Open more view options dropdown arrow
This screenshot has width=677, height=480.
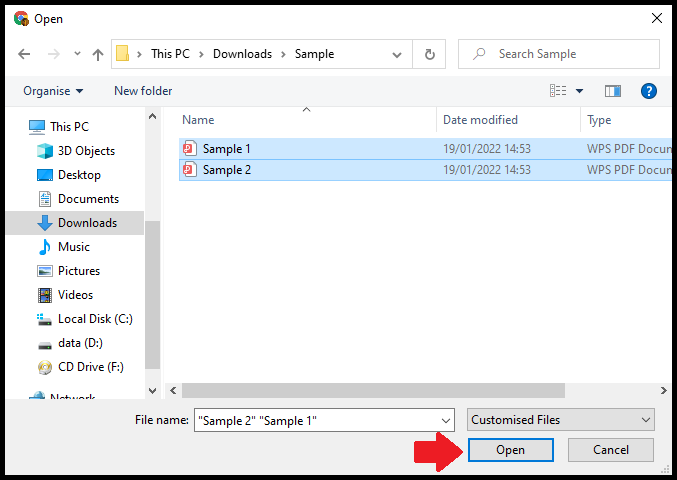[579, 91]
